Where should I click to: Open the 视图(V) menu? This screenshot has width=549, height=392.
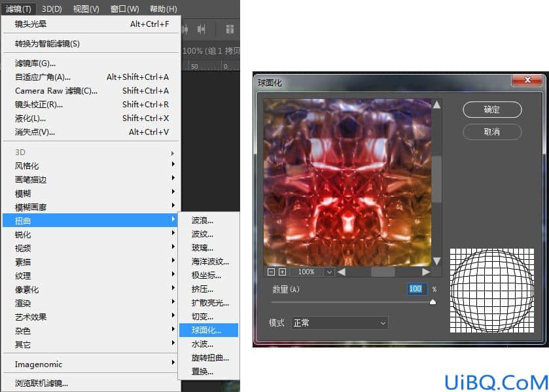86,9
